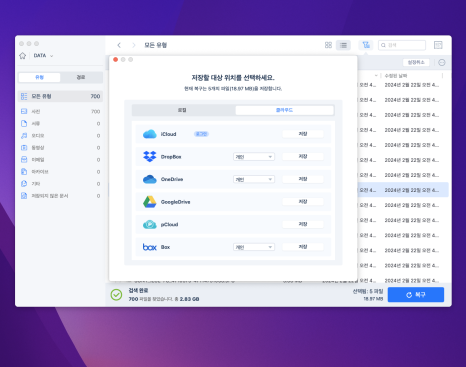The image size is (466, 367).
Task: Click the pCloud label in dialog
Action: 169,224
